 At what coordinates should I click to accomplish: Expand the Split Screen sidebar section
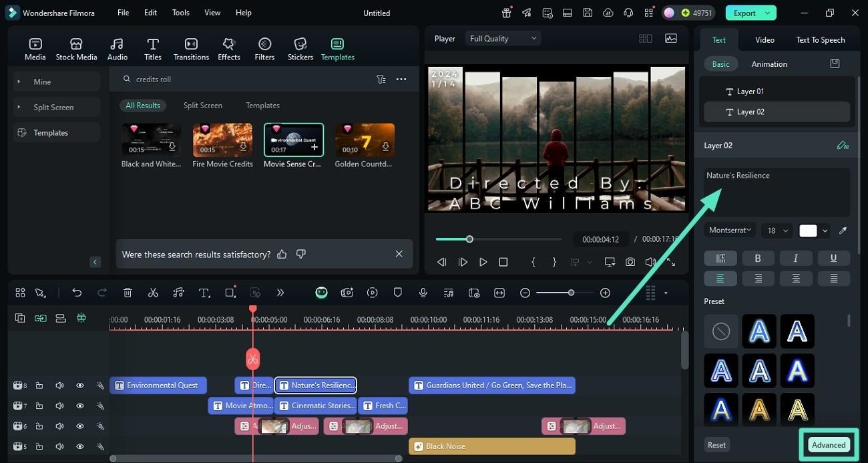tap(57, 107)
